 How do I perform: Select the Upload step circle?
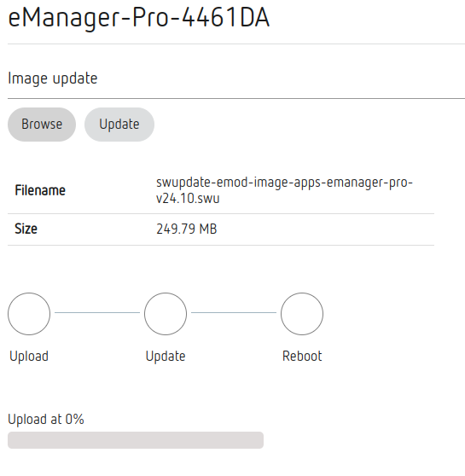pos(29,314)
